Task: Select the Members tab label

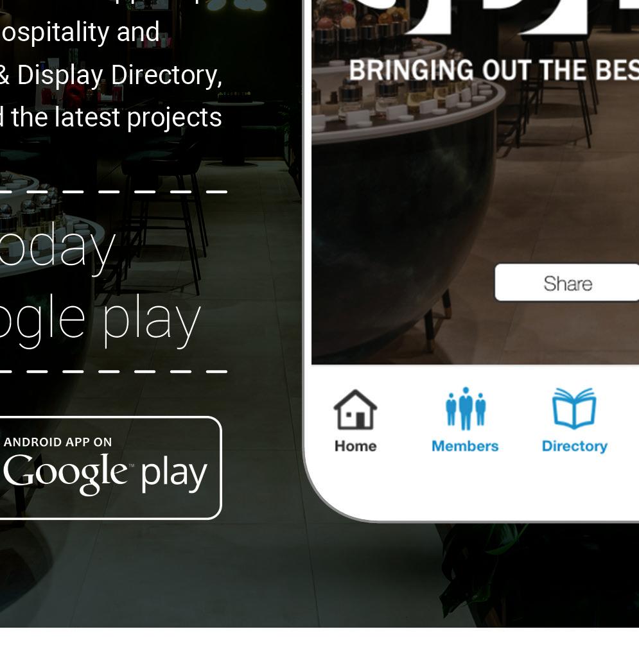Action: click(x=465, y=446)
